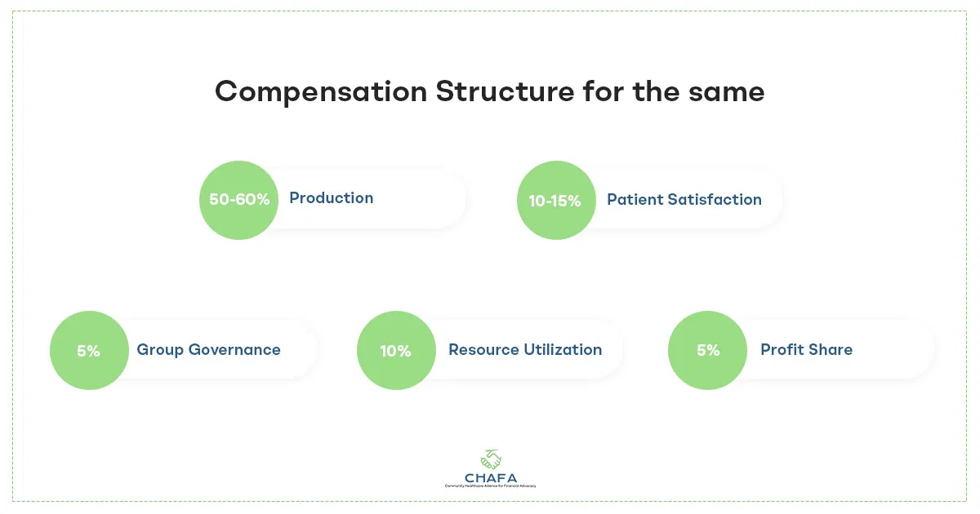
Task: Click the Production label
Action: [x=331, y=198]
